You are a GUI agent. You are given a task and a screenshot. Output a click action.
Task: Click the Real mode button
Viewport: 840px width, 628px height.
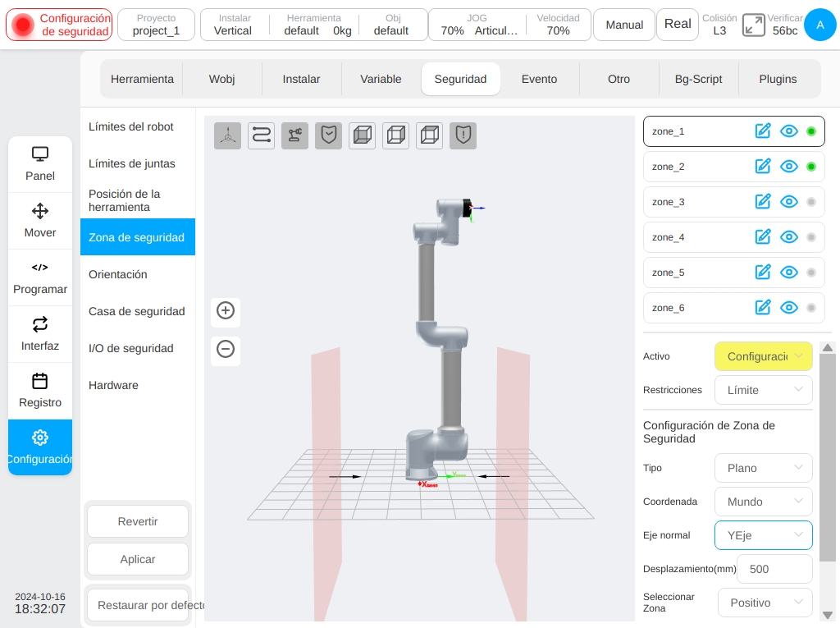pos(678,25)
